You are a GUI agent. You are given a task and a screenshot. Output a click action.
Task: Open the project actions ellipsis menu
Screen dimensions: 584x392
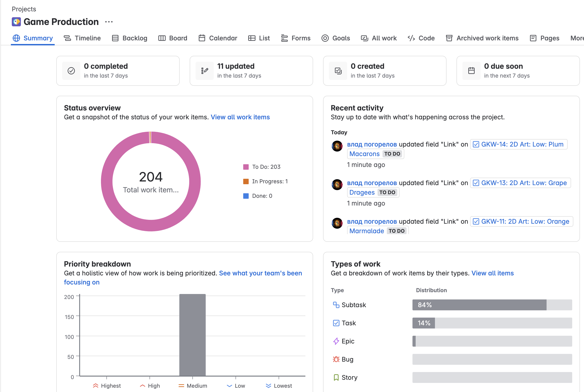(x=109, y=22)
